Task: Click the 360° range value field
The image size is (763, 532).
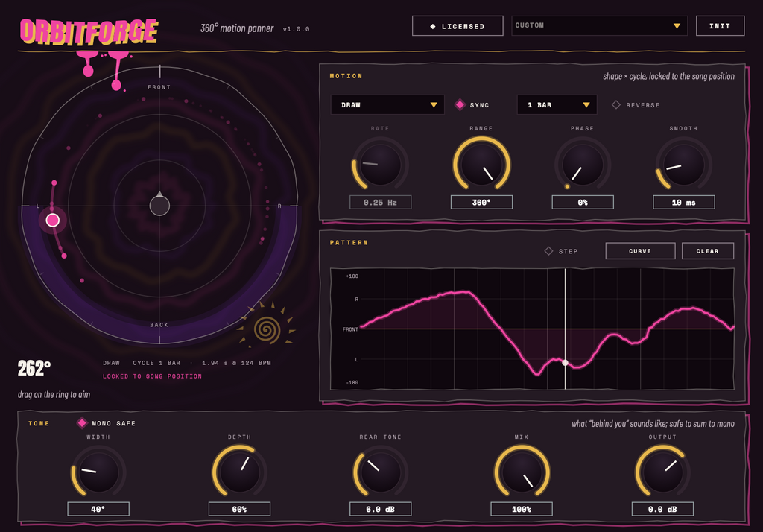Action: pos(481,202)
